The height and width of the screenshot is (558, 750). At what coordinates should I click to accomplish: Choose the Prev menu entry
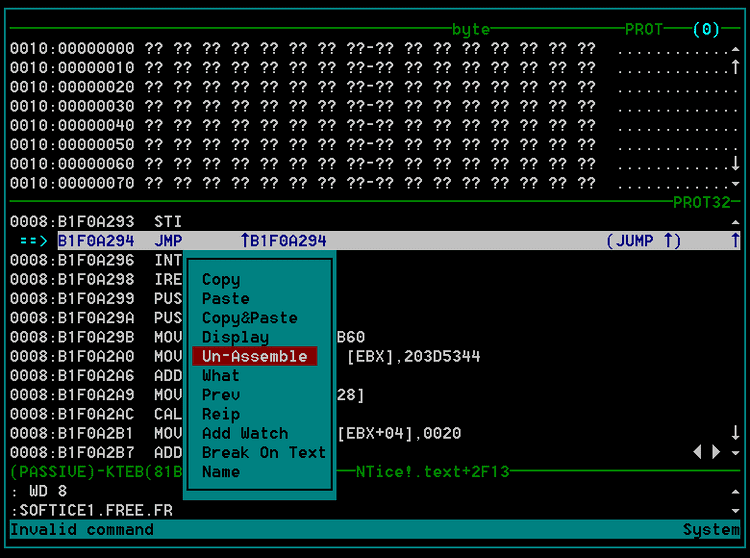[x=221, y=395]
